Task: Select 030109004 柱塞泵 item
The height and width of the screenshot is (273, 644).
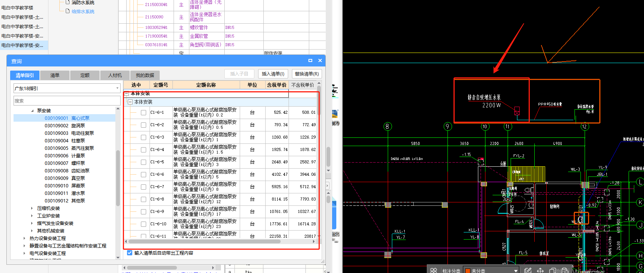Action: click(x=65, y=141)
